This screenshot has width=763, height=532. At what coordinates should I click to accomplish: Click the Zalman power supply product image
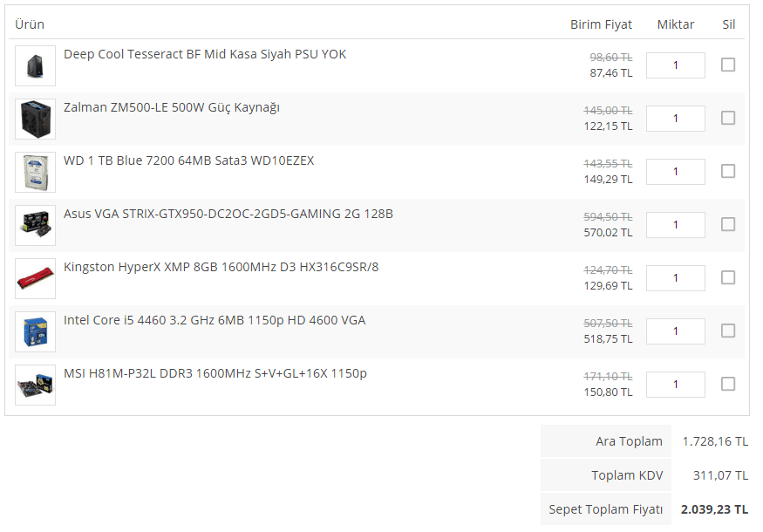(35, 119)
